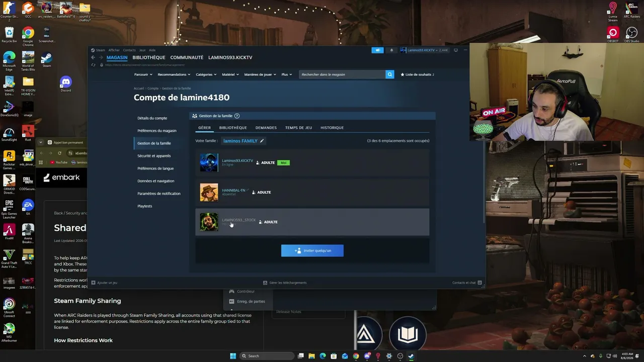The height and width of the screenshot is (362, 644).
Task: Switch to BIBLIOTHÈQUE main tab
Action: 149,57
